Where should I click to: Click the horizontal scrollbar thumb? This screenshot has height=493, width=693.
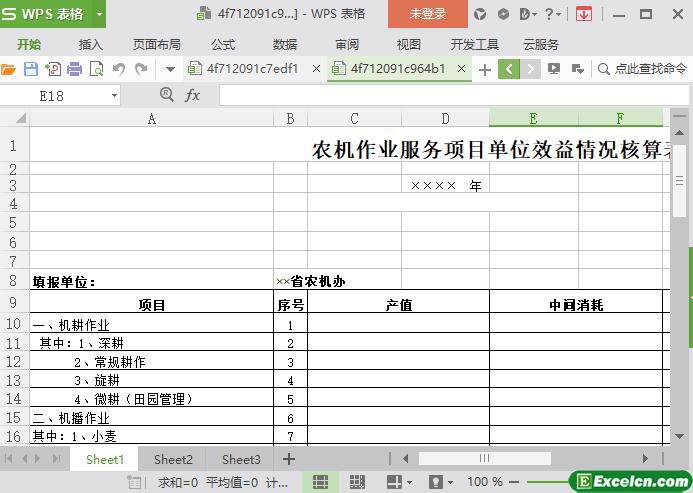pyautogui.click(x=484, y=458)
